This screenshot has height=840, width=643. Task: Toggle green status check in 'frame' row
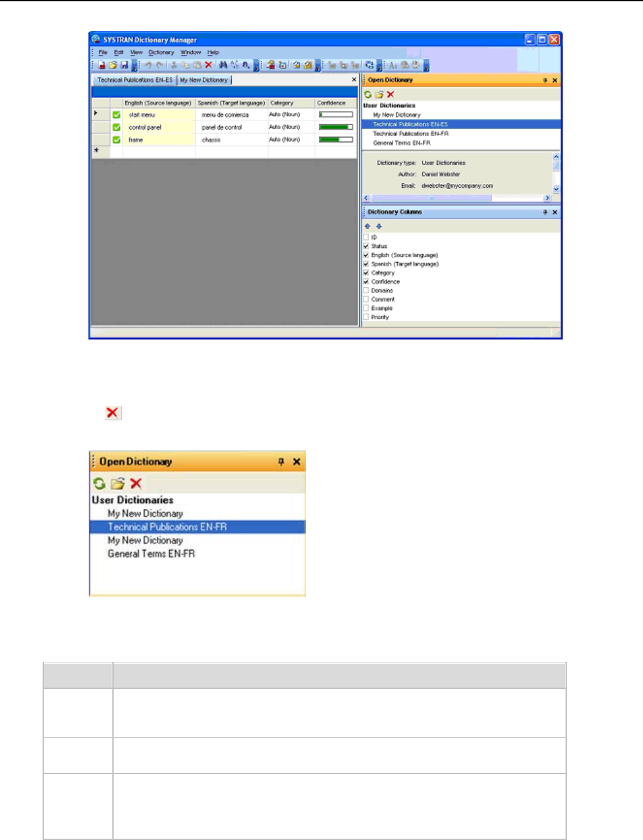pyautogui.click(x=116, y=139)
